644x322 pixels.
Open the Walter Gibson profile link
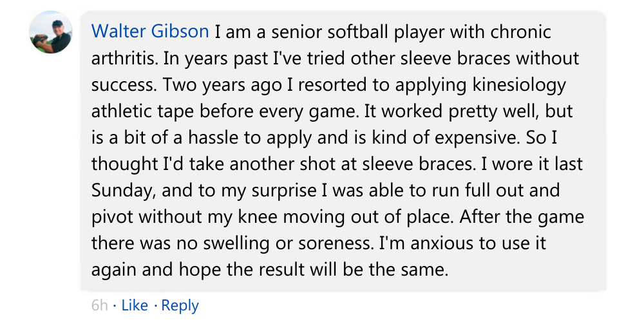click(x=150, y=32)
